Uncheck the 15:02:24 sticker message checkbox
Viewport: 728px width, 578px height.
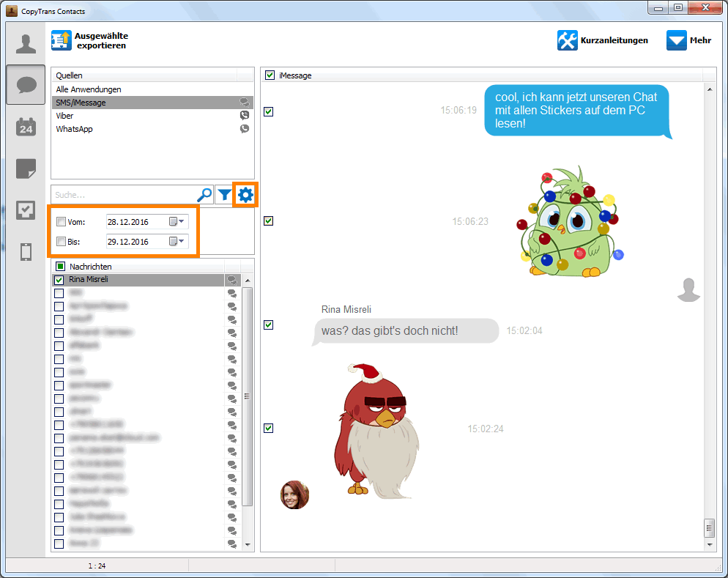(x=268, y=428)
